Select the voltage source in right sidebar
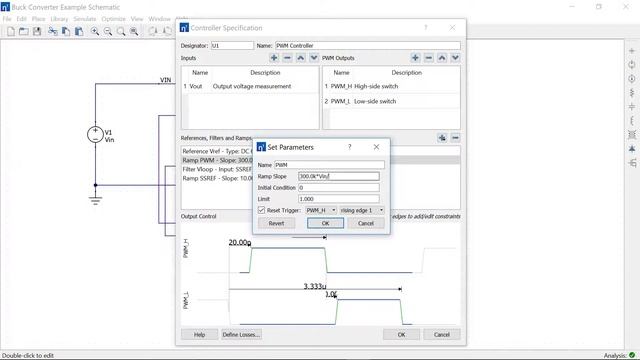 click(632, 65)
